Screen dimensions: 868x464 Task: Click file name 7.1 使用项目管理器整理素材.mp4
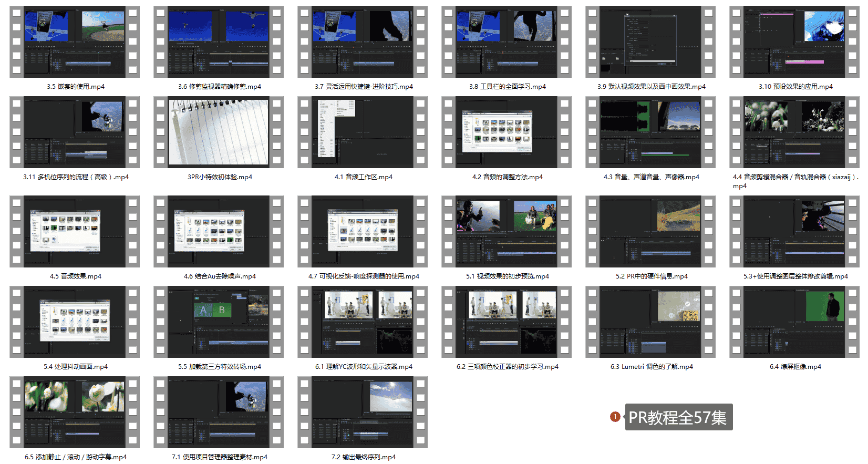(220, 457)
